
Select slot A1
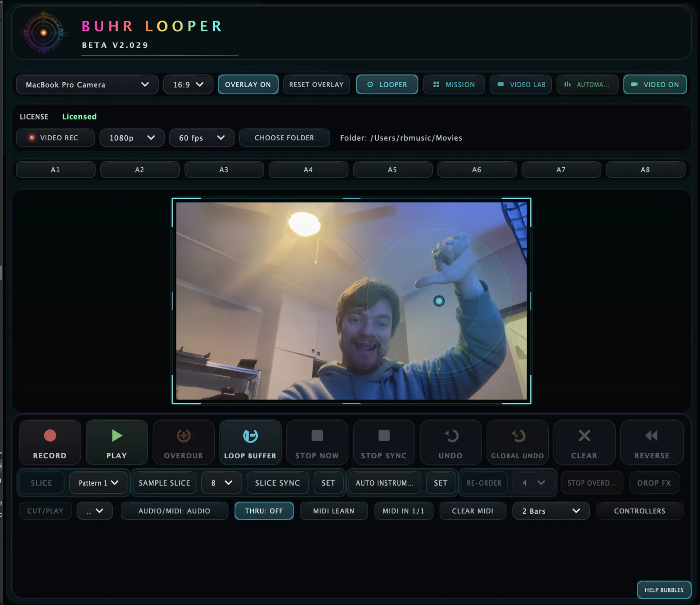pyautogui.click(x=56, y=169)
